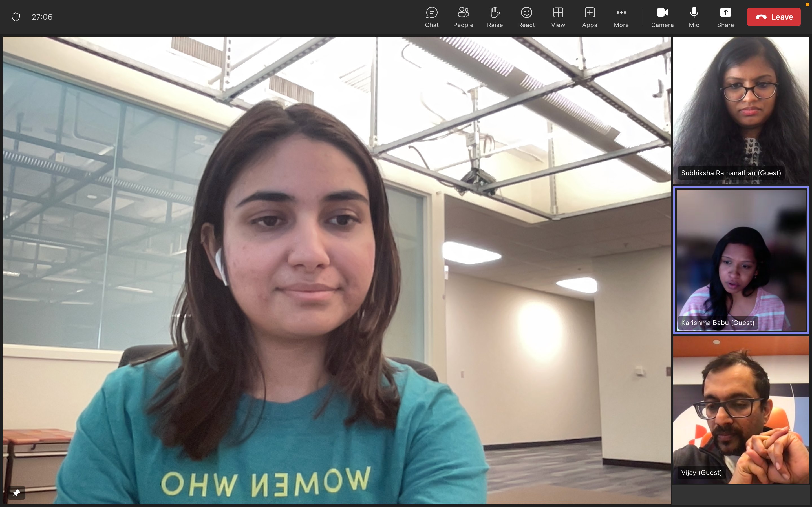Open the React emoji picker
This screenshot has width=812, height=507.
526,17
